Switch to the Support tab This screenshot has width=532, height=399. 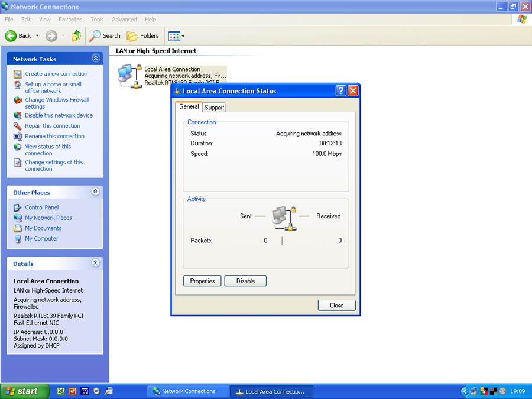pyautogui.click(x=214, y=108)
